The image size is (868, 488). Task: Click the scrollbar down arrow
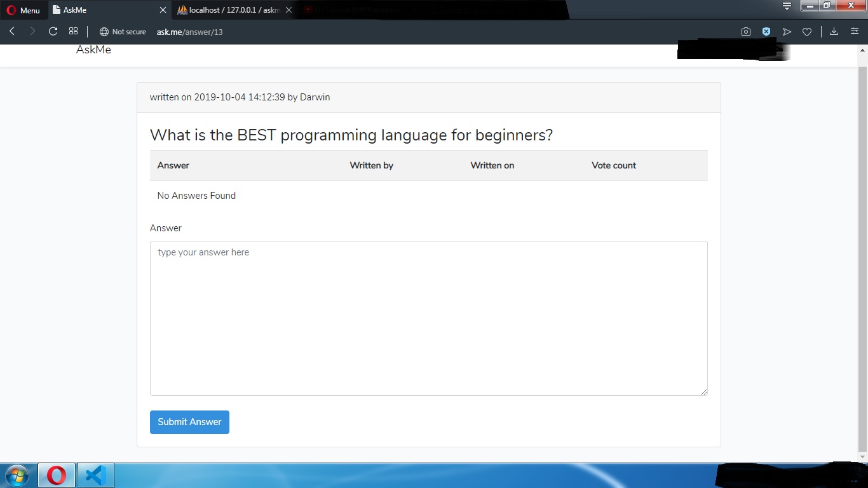coord(862,456)
